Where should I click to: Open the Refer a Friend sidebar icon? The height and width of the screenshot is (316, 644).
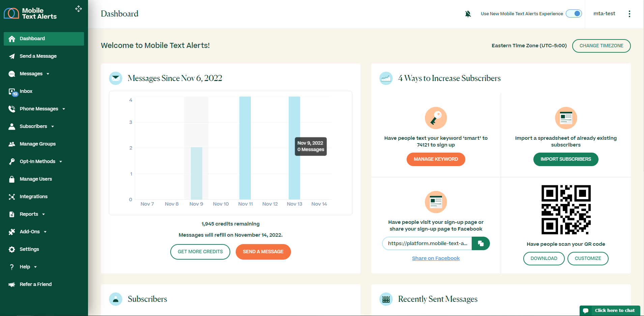tap(12, 284)
